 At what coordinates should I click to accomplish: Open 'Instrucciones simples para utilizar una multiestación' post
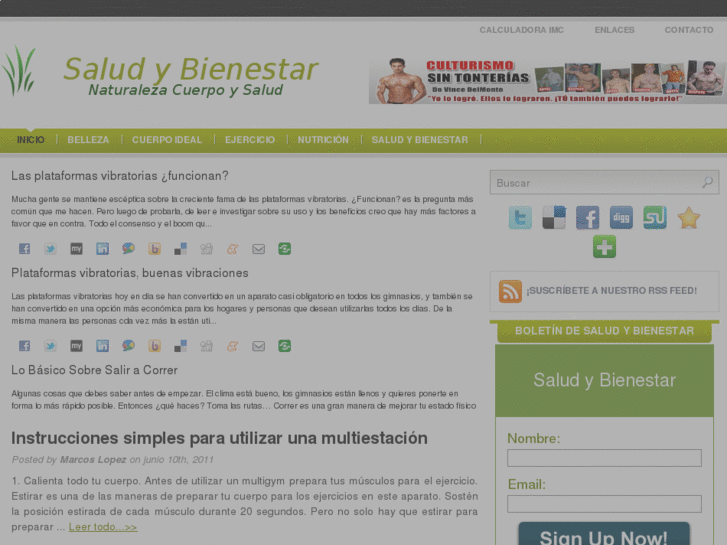219,438
